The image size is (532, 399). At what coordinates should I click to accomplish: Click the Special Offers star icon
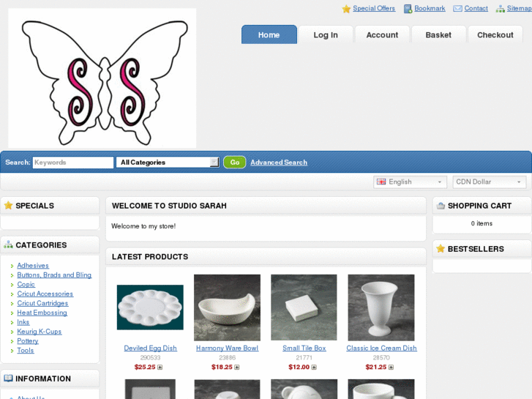click(x=346, y=9)
